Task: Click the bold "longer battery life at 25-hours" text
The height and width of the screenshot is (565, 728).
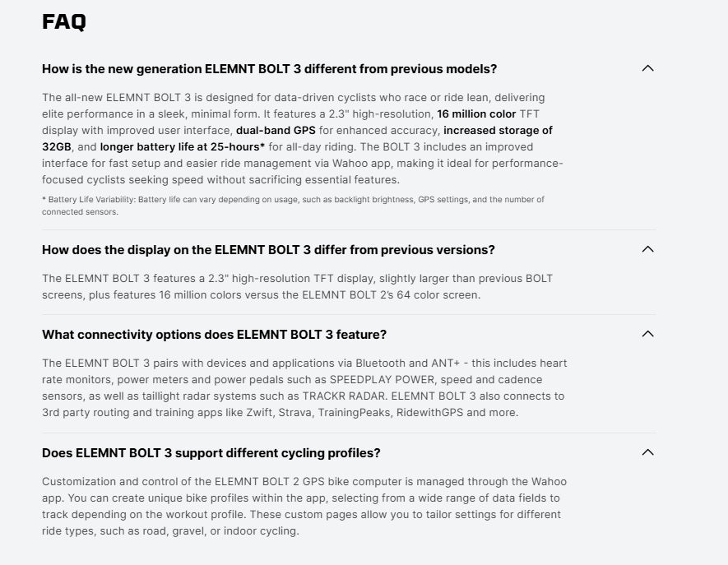Action: tap(181, 146)
